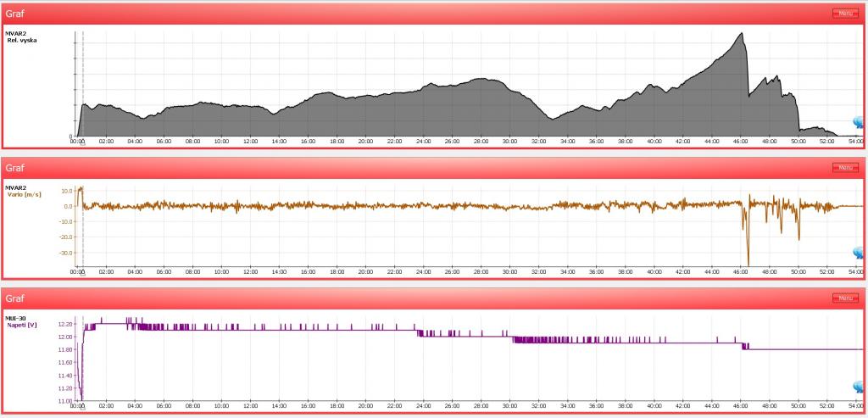Viewport: 868px width, 418px height.
Task: Click the altitude peak near 46:00
Action: pyautogui.click(x=742, y=34)
